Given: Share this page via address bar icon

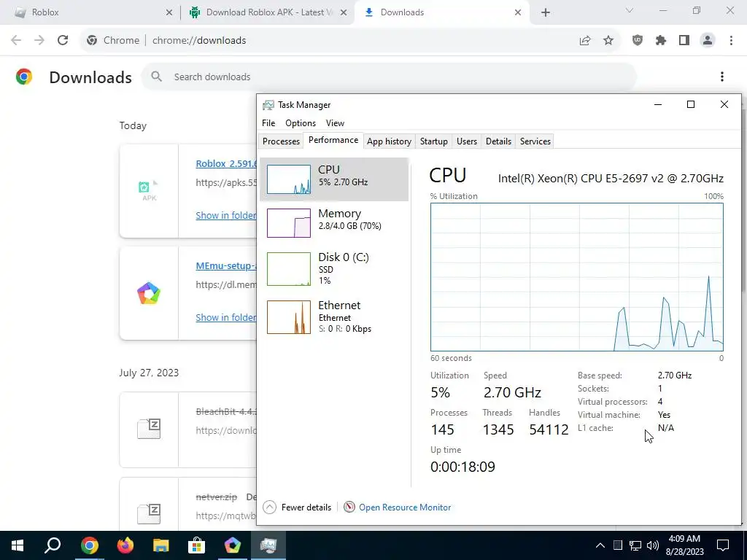Looking at the screenshot, I should pos(585,41).
